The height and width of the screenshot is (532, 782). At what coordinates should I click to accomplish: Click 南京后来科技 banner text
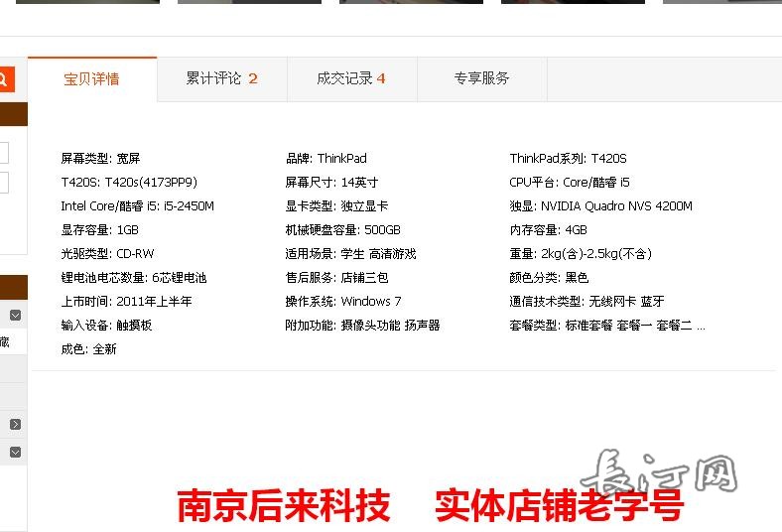coord(283,506)
